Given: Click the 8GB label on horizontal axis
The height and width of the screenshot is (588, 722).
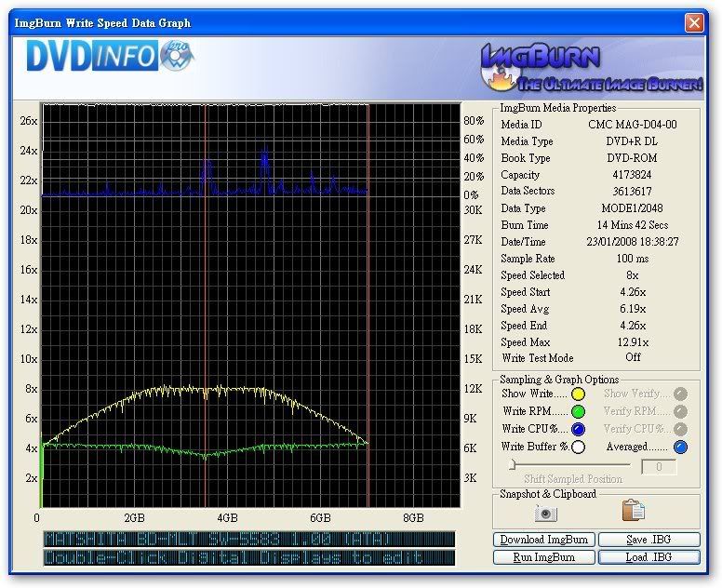Looking at the screenshot, I should (x=413, y=518).
